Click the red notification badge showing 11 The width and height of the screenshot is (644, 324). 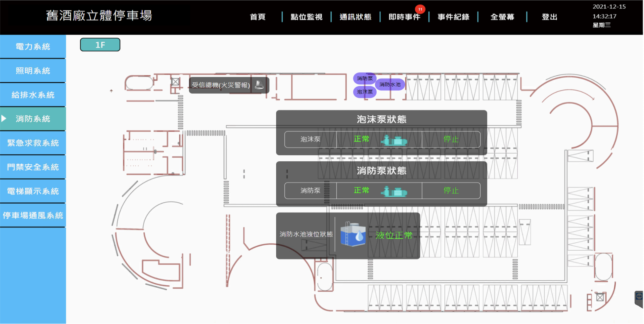tap(420, 9)
